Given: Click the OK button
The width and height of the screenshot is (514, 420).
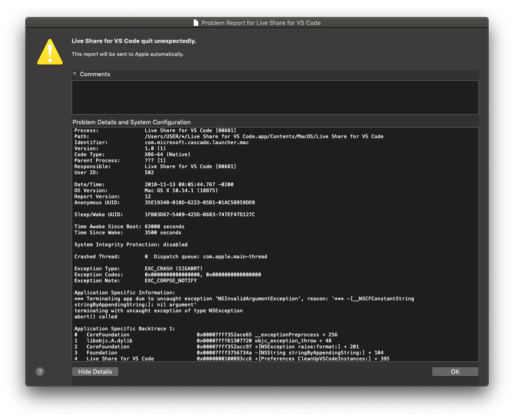Looking at the screenshot, I should 455,371.
